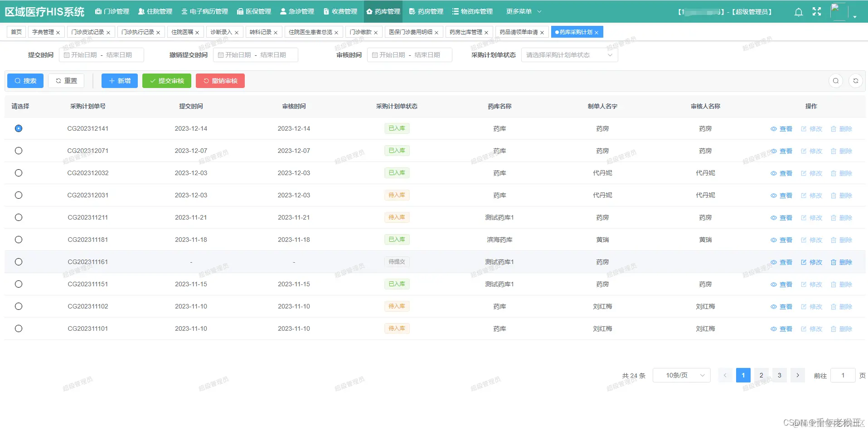Select the radio button for CG202311211

(x=19, y=217)
